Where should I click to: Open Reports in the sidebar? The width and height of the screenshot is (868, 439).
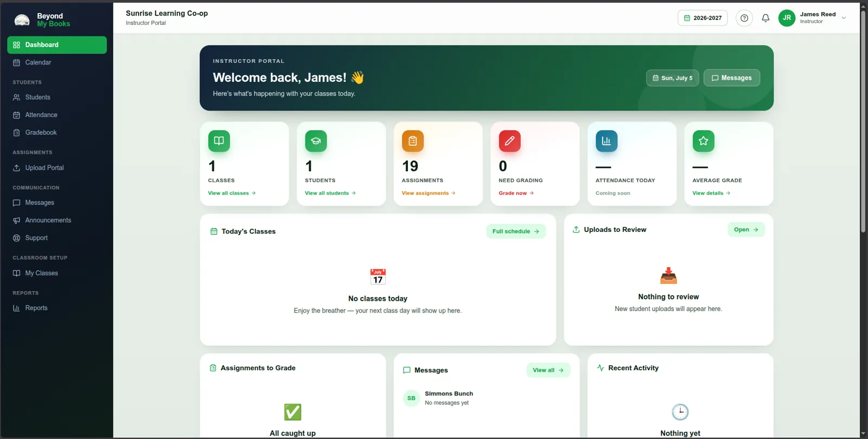click(x=57, y=308)
